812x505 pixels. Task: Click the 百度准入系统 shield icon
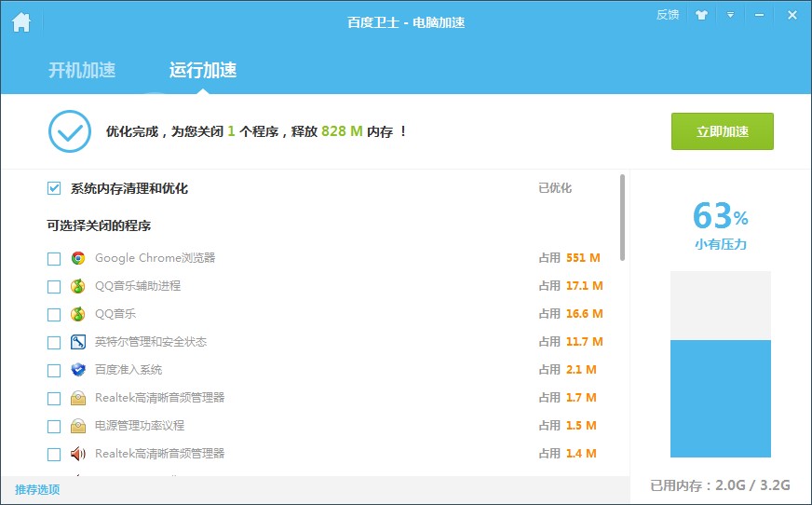78,370
